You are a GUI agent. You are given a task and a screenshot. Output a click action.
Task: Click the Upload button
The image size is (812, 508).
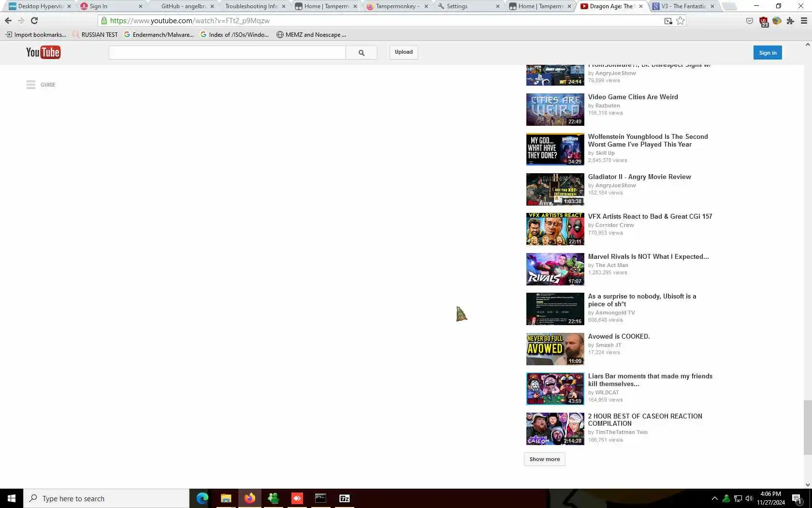(x=404, y=52)
